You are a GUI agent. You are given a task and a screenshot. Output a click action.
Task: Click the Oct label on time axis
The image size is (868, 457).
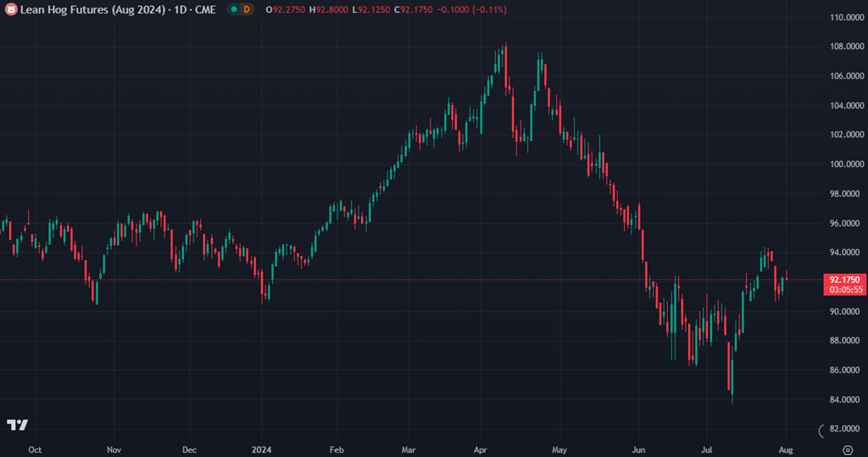click(x=36, y=449)
